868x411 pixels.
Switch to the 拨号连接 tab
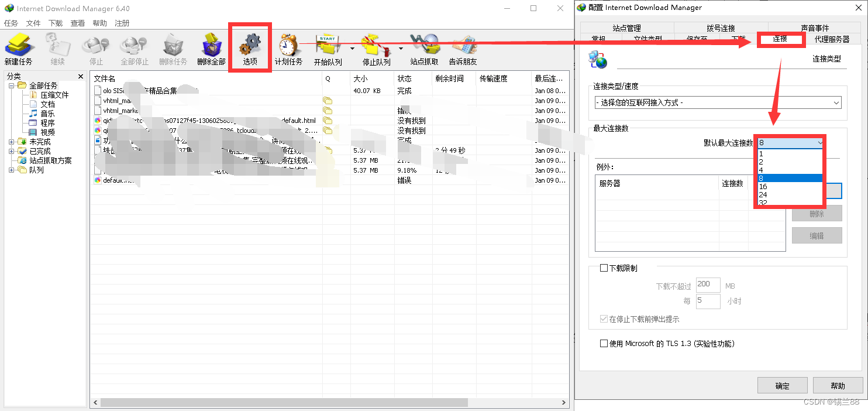(x=721, y=28)
